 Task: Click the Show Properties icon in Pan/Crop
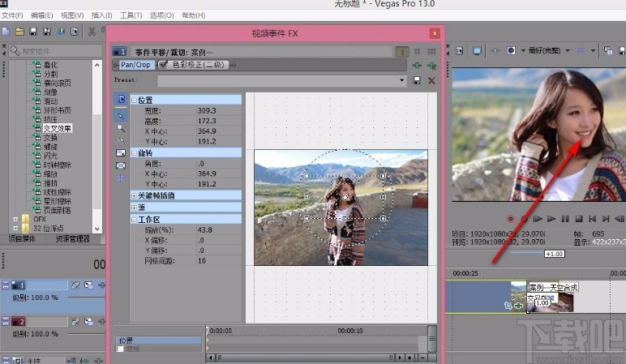121,100
